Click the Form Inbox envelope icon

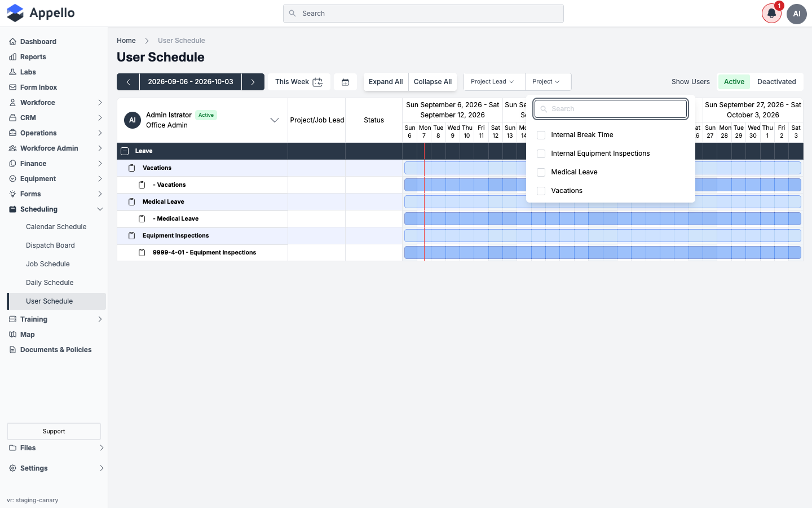click(x=12, y=87)
